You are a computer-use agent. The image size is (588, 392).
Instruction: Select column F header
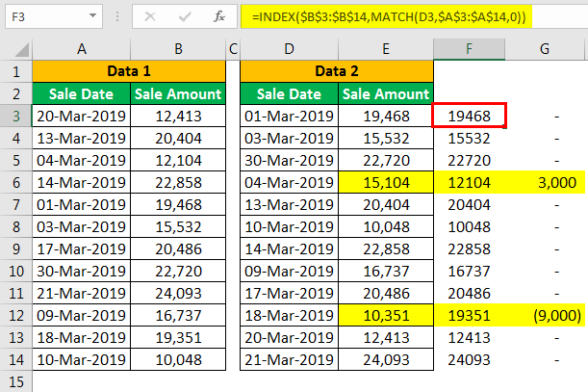469,49
